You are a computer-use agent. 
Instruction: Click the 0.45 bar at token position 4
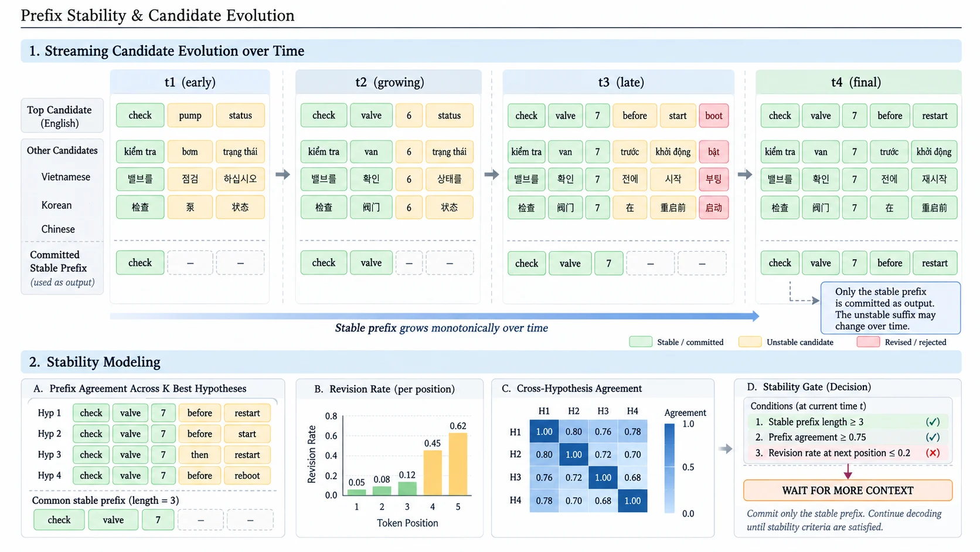click(x=433, y=473)
